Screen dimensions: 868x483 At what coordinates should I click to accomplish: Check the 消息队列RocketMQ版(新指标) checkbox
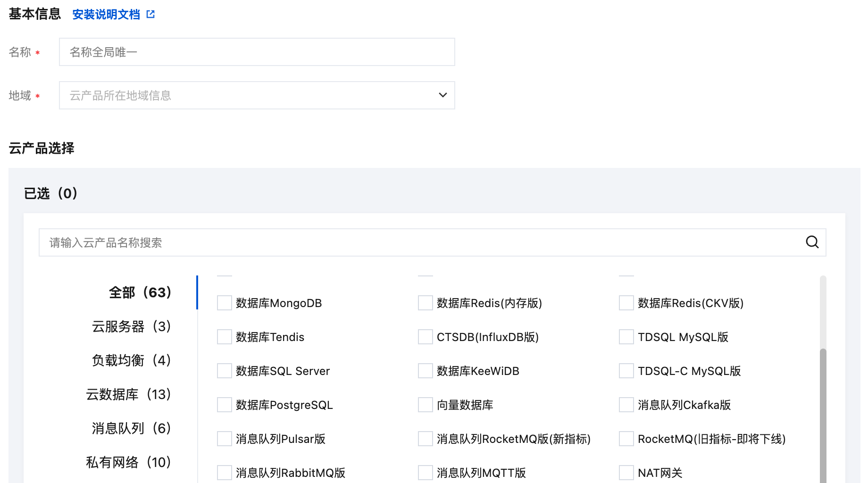click(426, 439)
